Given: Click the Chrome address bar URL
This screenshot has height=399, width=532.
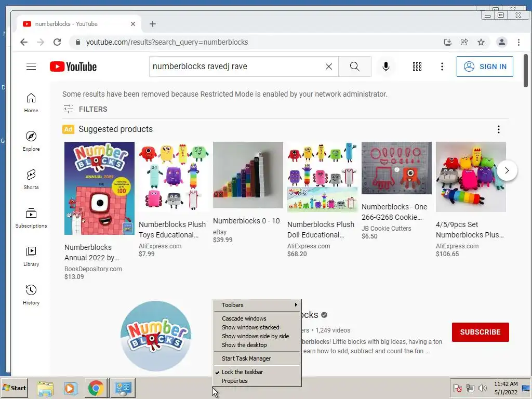Looking at the screenshot, I should coord(167,42).
